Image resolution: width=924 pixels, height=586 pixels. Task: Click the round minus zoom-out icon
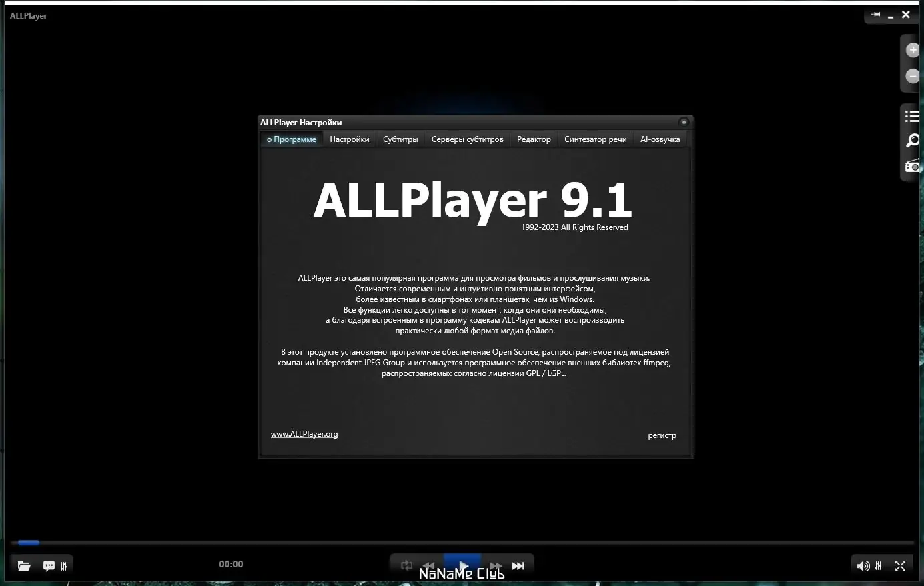pyautogui.click(x=913, y=76)
